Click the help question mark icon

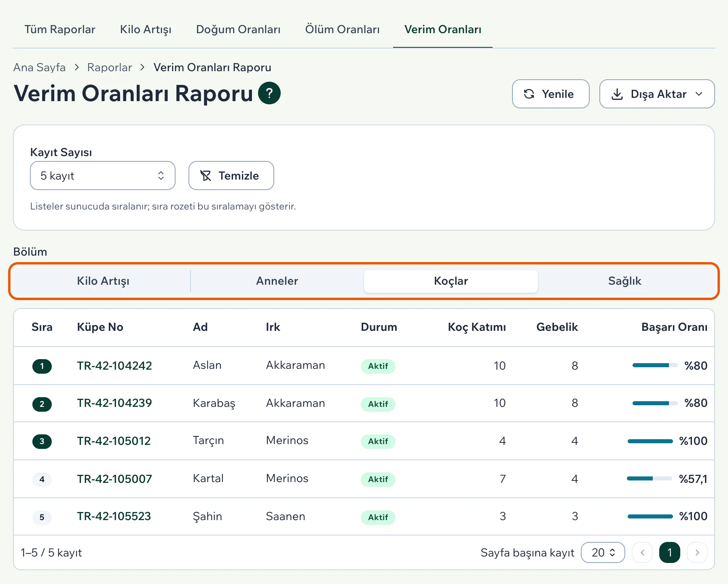coord(269,93)
